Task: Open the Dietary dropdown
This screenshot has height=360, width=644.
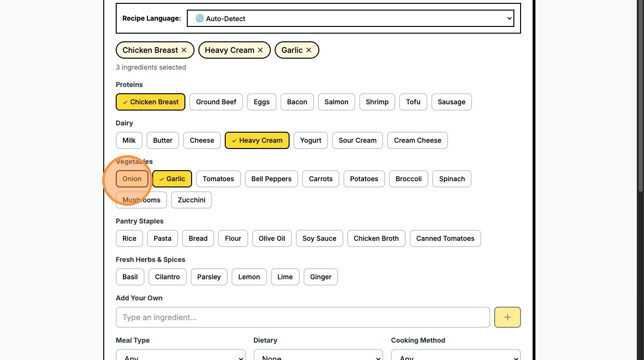Action: [318, 356]
